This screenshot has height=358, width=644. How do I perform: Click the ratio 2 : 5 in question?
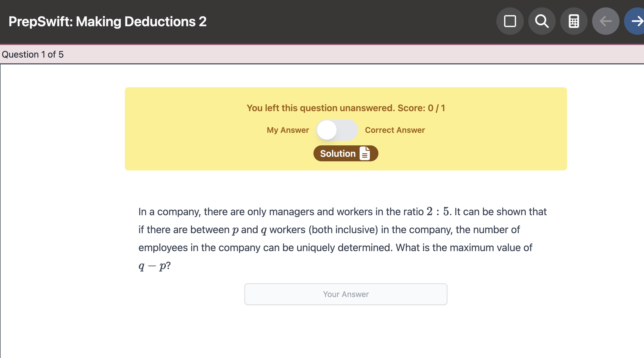point(438,211)
